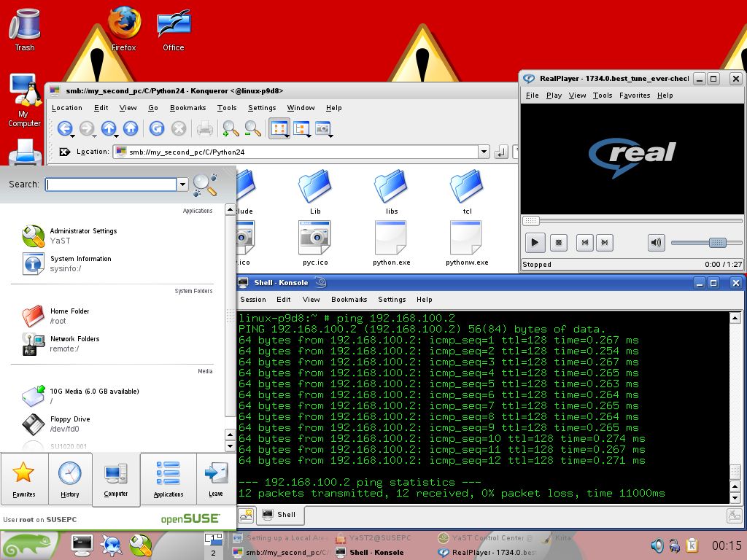Click the Leave tab in the menu
Screen dimensions: 747x560
(216, 479)
